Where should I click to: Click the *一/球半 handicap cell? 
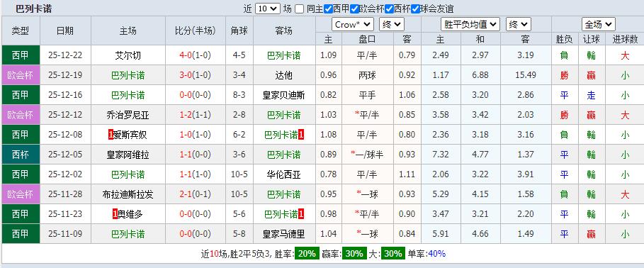[368, 155]
